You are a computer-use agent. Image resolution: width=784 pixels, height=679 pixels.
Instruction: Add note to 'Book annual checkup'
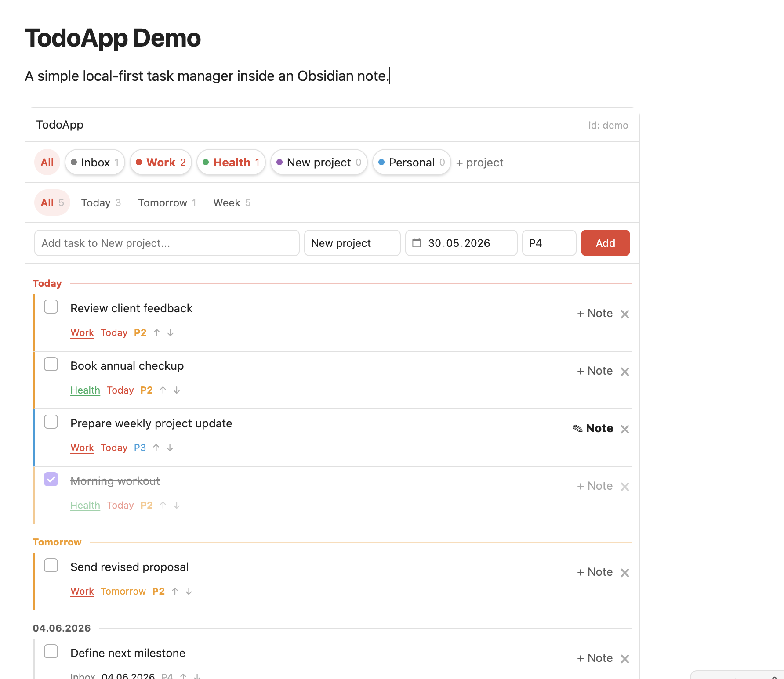(595, 371)
